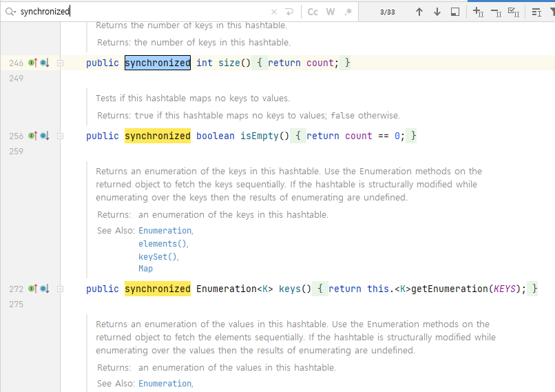This screenshot has width=555, height=392.
Task: Open search history dropdown magnifier icon
Action: pyautogui.click(x=10, y=12)
